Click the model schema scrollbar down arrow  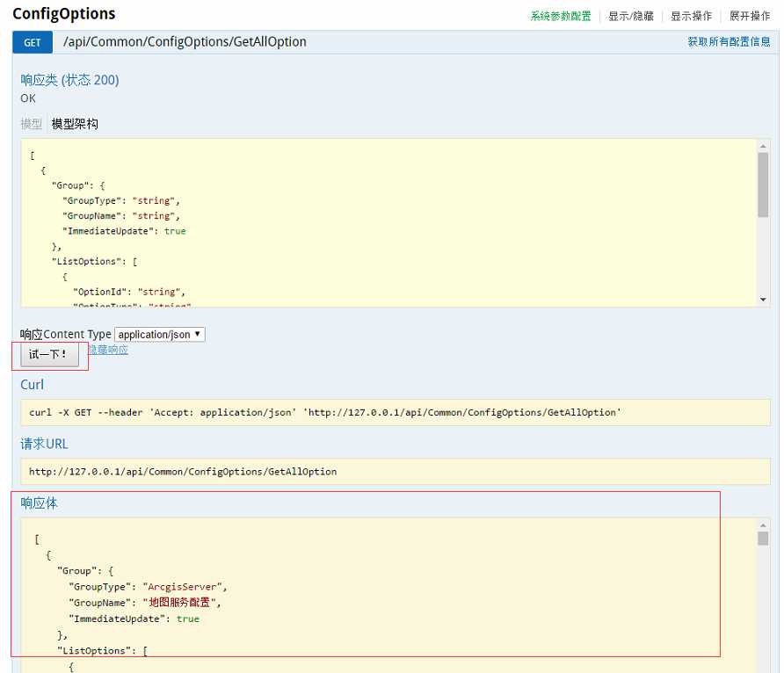pos(763,300)
